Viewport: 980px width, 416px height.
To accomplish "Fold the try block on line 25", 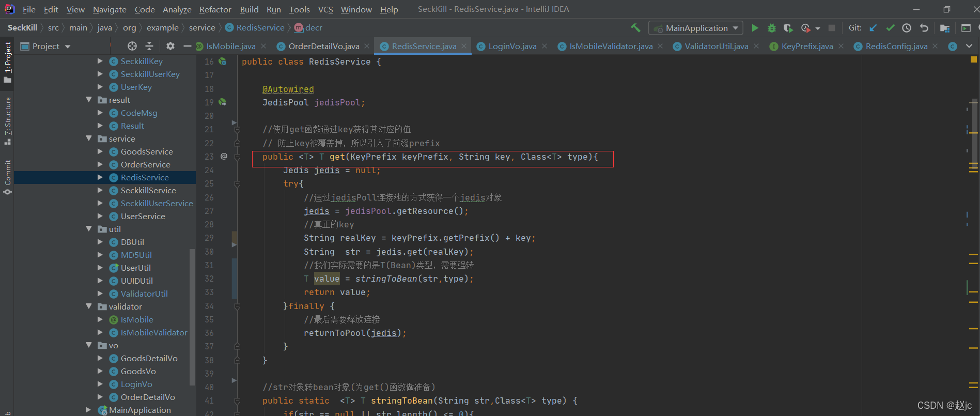I will click(x=237, y=183).
